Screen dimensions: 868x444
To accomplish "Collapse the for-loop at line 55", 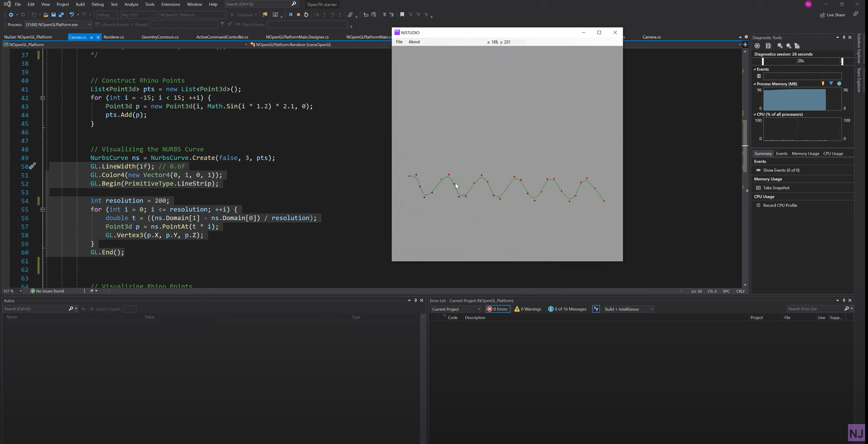I will click(x=42, y=209).
